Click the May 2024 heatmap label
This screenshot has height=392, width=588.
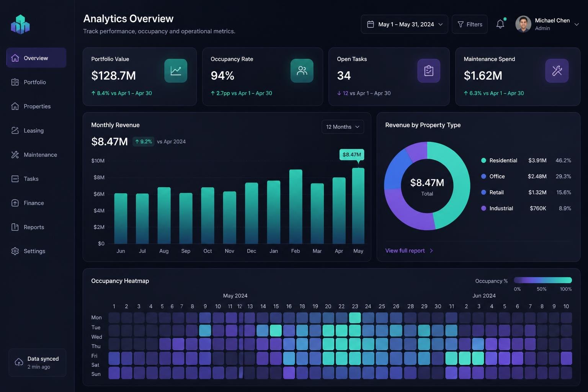coord(235,296)
